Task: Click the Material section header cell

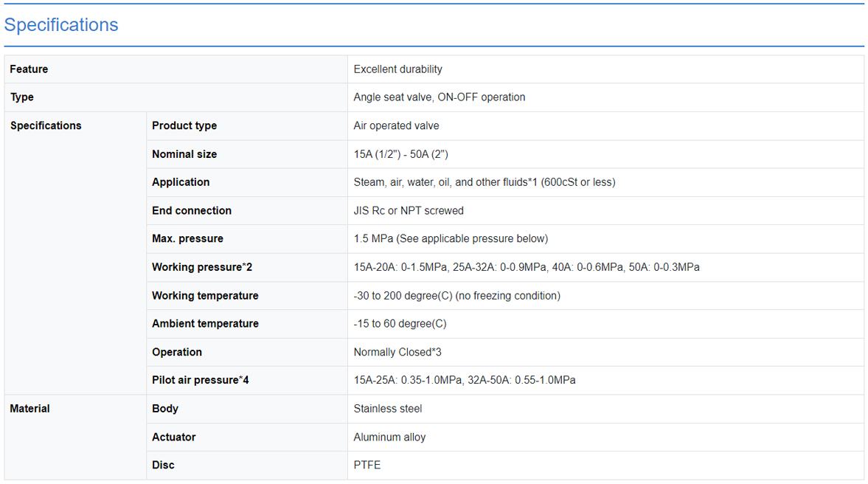Action: [x=30, y=409]
